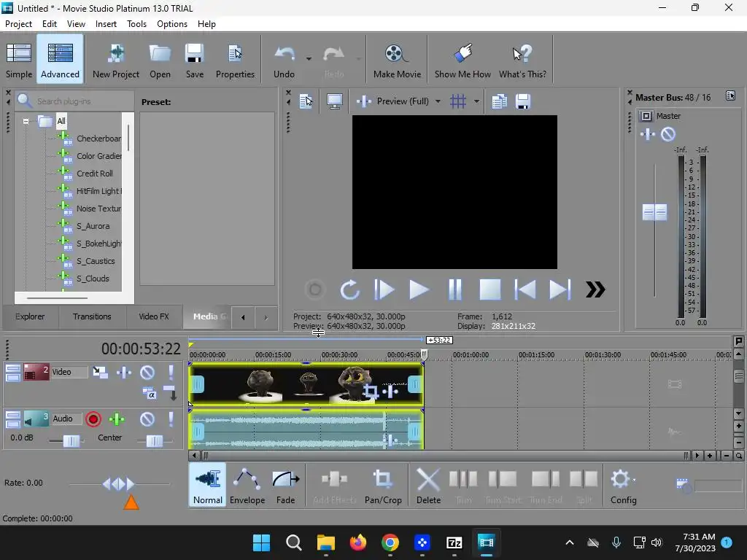Collapse the All plug-ins folder
The height and width of the screenshot is (560, 747).
click(26, 121)
